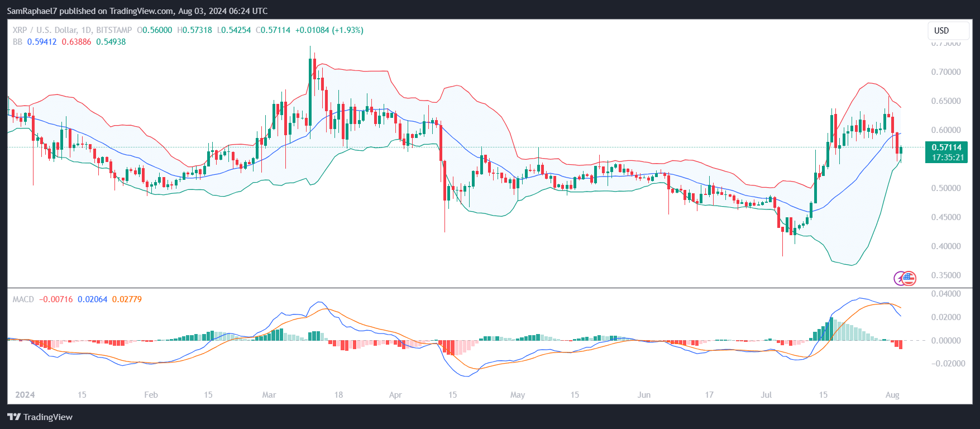980x429 pixels.
Task: Click the Mar time axis label
Action: click(269, 395)
